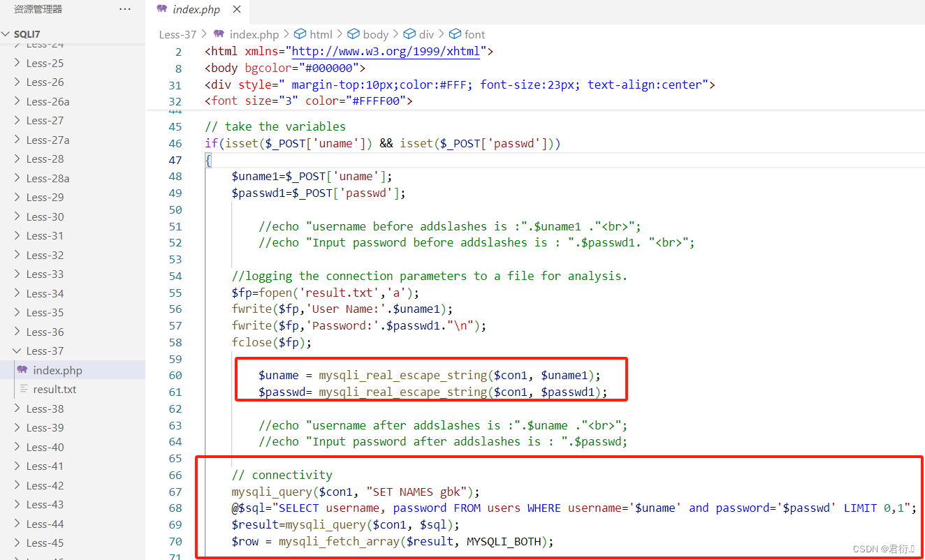The width and height of the screenshot is (925, 560).
Task: Click the comment "// connectivity"
Action: (282, 475)
